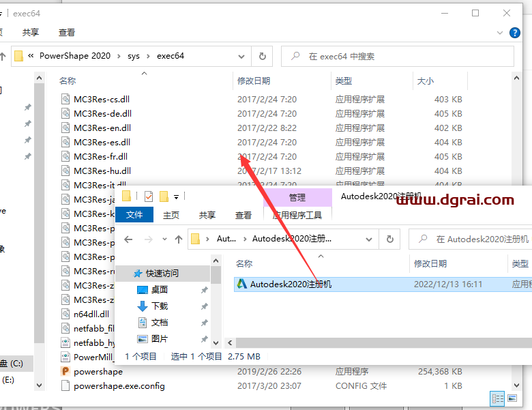
Task: Open the 管理 contextual tab
Action: click(x=297, y=197)
